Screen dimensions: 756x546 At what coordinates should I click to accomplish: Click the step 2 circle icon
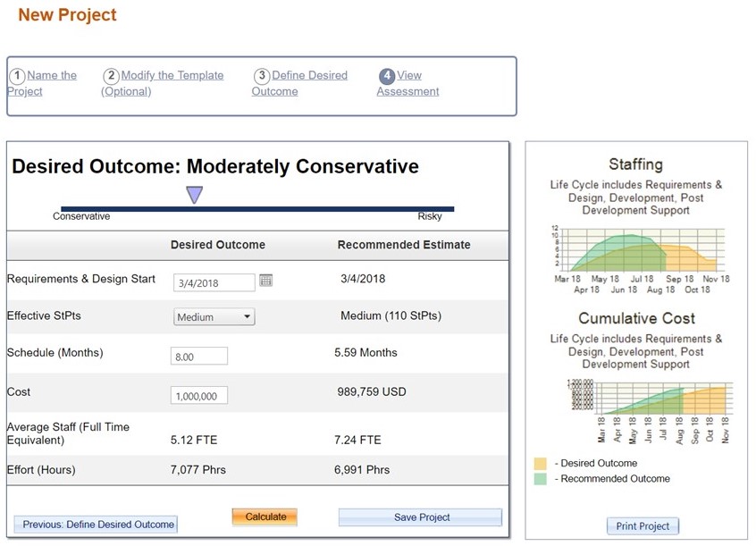pos(111,76)
